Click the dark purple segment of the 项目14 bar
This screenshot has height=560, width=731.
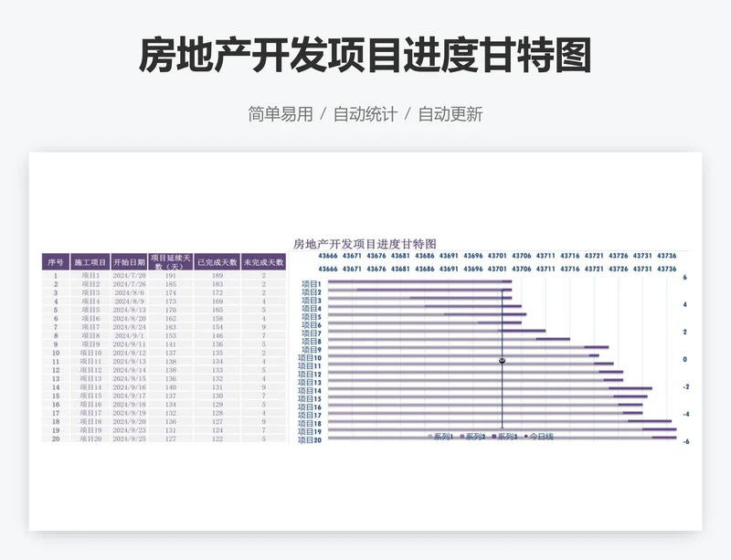tap(630, 388)
